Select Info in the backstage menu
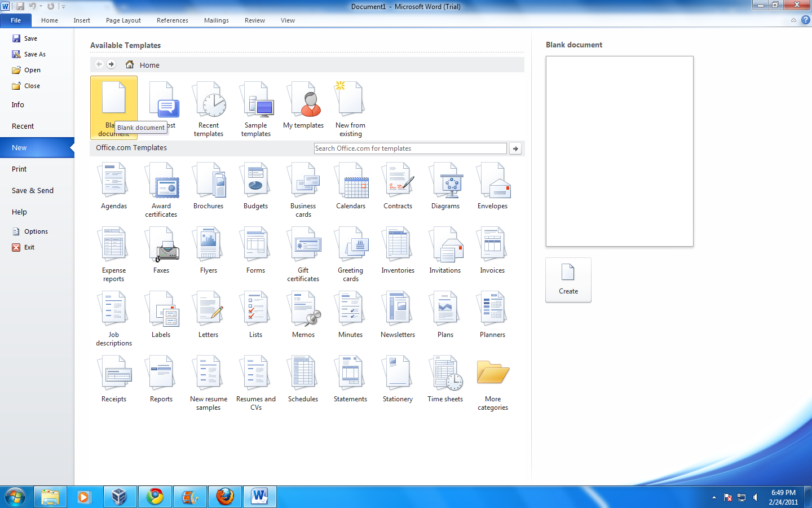Image resolution: width=812 pixels, height=508 pixels. pos(18,105)
